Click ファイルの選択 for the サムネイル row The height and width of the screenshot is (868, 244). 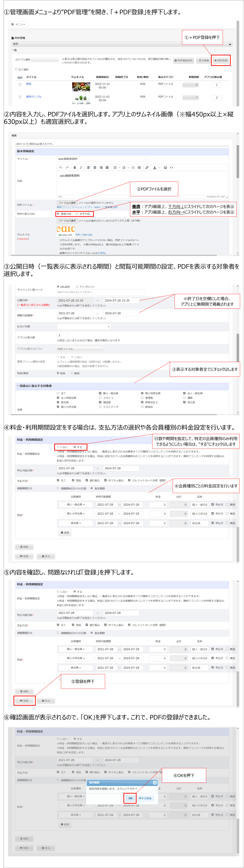[x=67, y=221]
